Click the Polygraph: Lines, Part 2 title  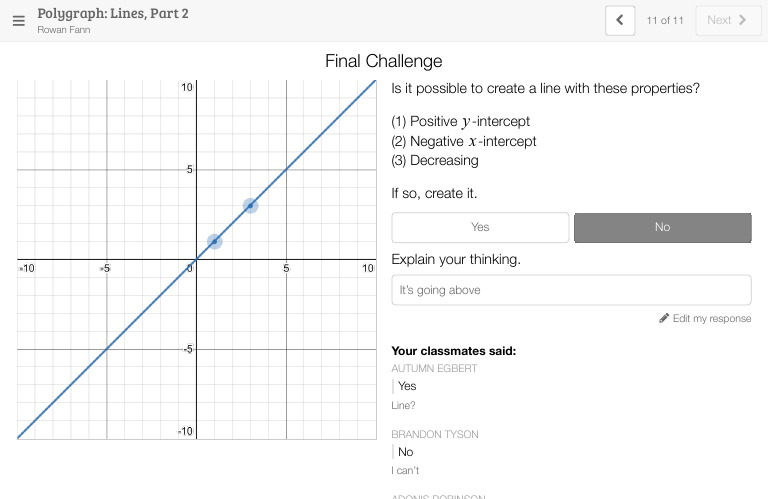coord(113,13)
